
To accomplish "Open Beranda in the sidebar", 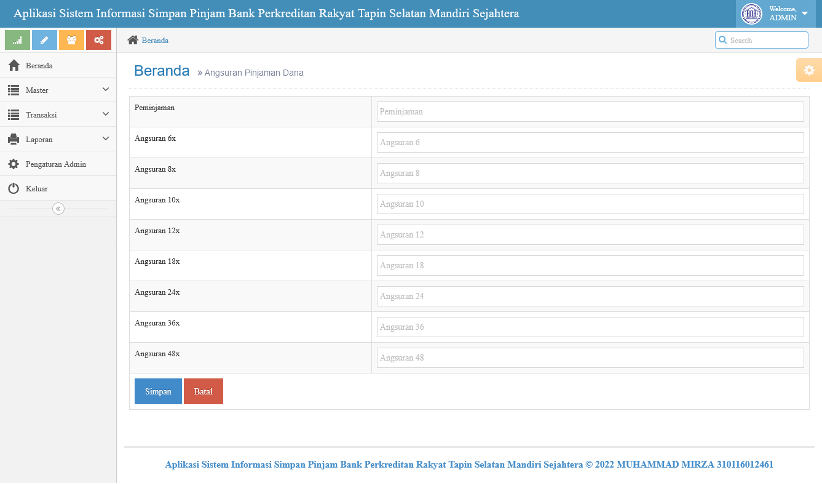I will tap(58, 66).
